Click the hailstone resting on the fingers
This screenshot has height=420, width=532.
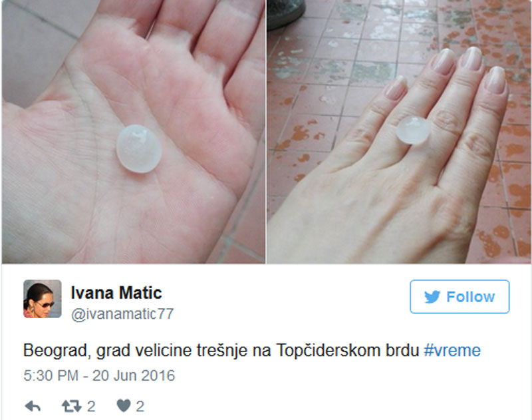[413, 130]
